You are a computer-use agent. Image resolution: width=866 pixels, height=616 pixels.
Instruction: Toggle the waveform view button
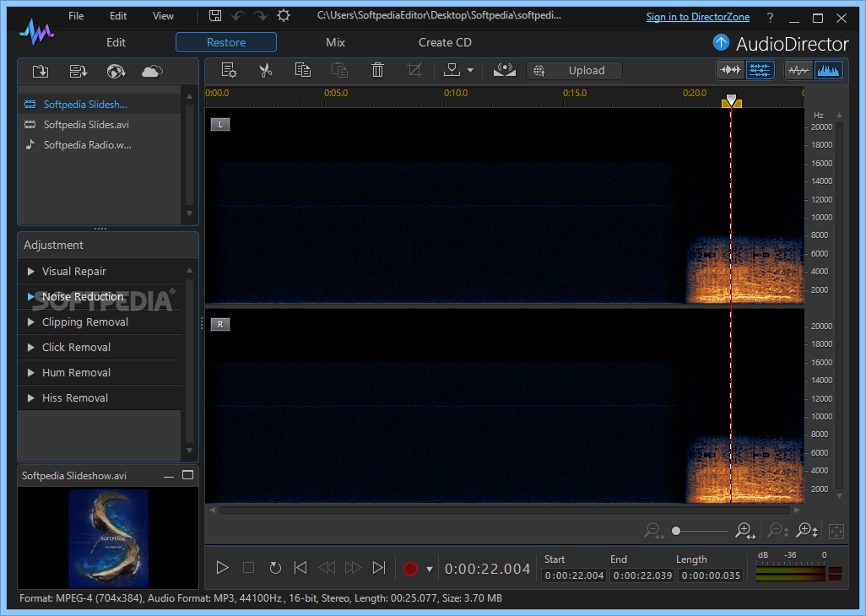point(798,70)
